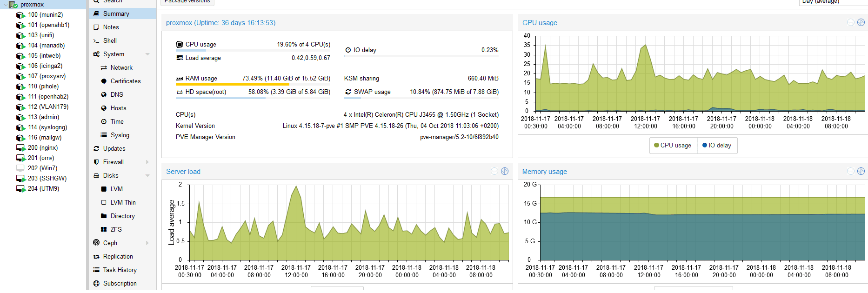
Task: Open Directory storage page
Action: pyautogui.click(x=122, y=216)
